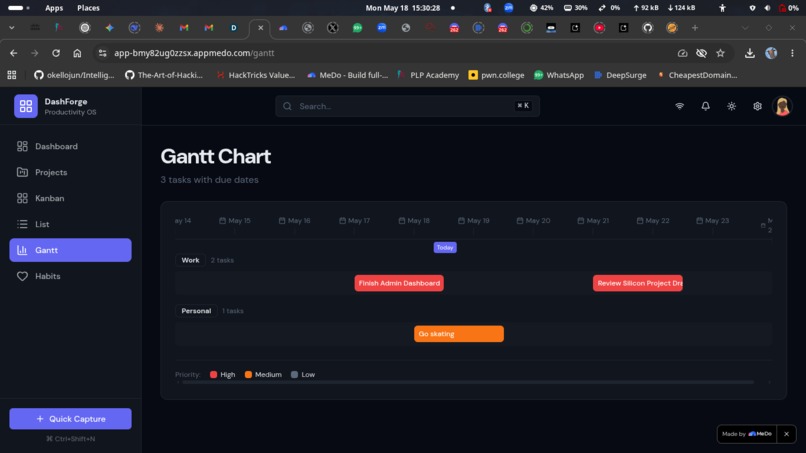Open the WhatsApp bookmark
The height and width of the screenshot is (453, 806).
559,75
